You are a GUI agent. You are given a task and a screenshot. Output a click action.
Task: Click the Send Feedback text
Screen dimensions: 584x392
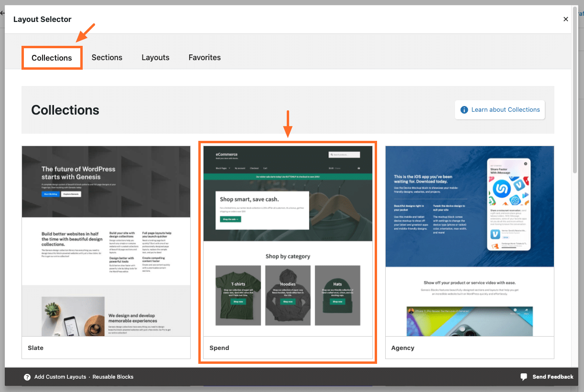click(553, 377)
